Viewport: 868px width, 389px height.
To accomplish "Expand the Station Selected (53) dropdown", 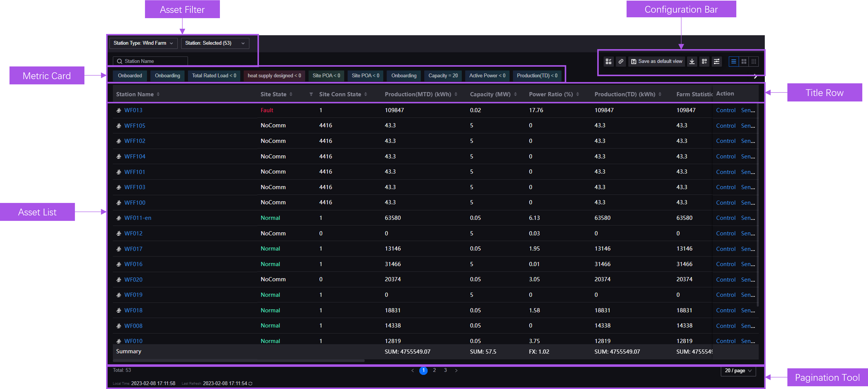I will click(x=215, y=43).
